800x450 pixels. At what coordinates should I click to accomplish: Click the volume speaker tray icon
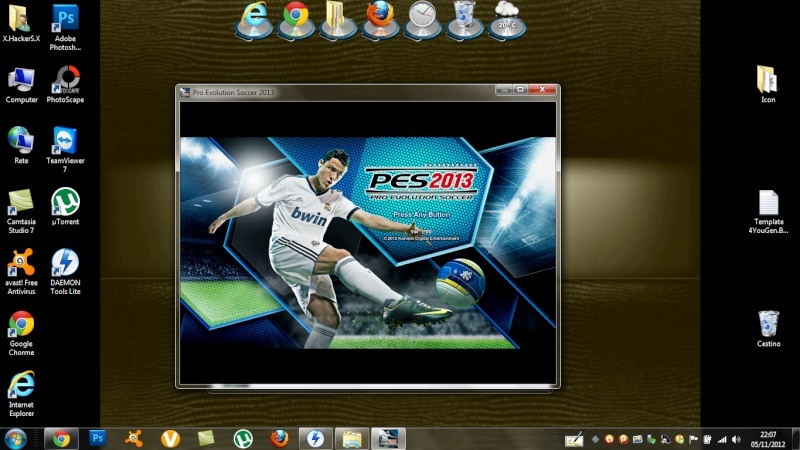[x=736, y=439]
